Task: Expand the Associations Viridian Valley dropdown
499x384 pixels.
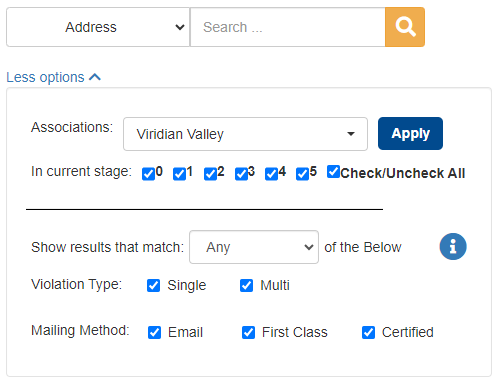Action: click(245, 134)
